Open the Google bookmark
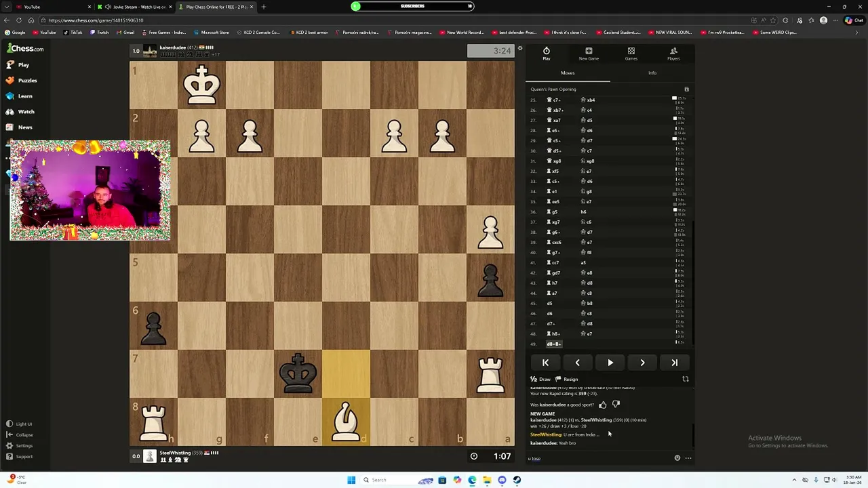This screenshot has height=488, width=868. coord(16,33)
